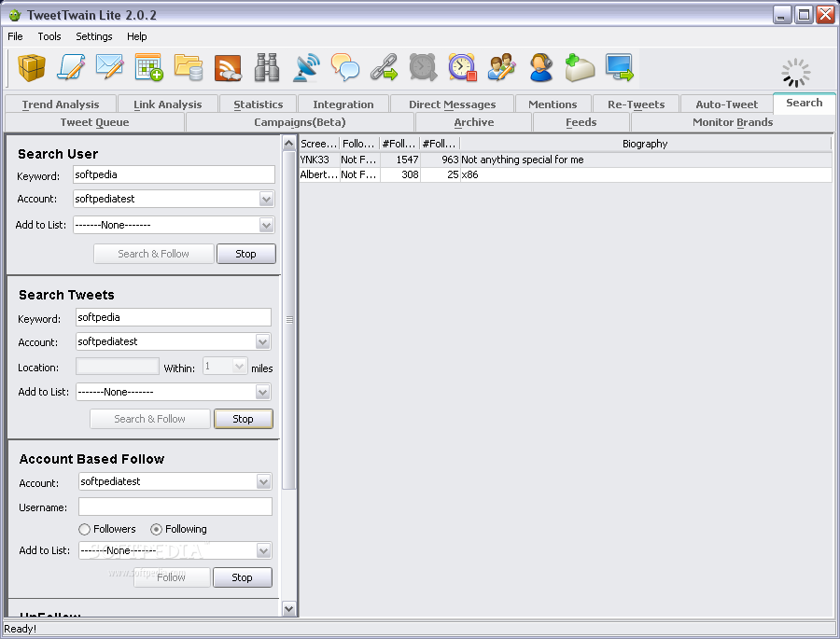Screen dimensions: 840x639
Task: Click the monitor with green arrow icon
Action: click(620, 68)
